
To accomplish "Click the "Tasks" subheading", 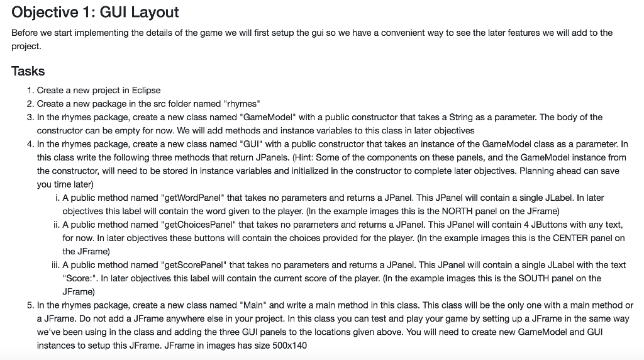I will tap(28, 71).
